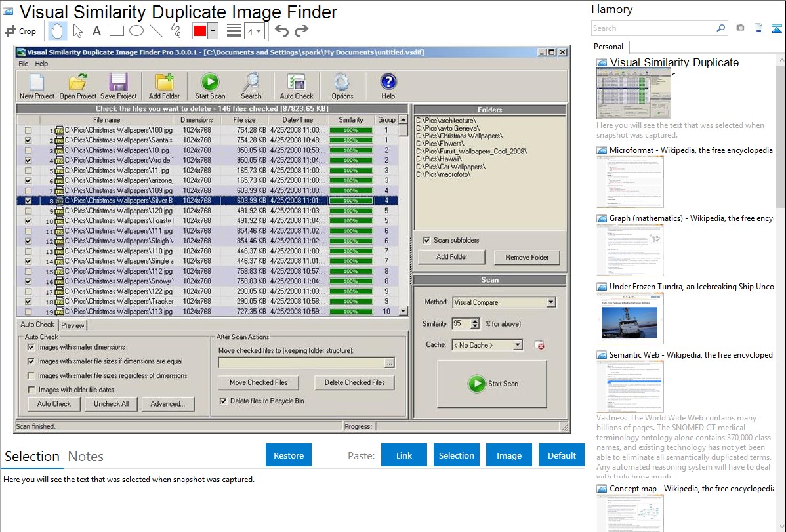This screenshot has height=532, width=786.
Task: Select the freehand curve tool
Action: click(x=176, y=31)
